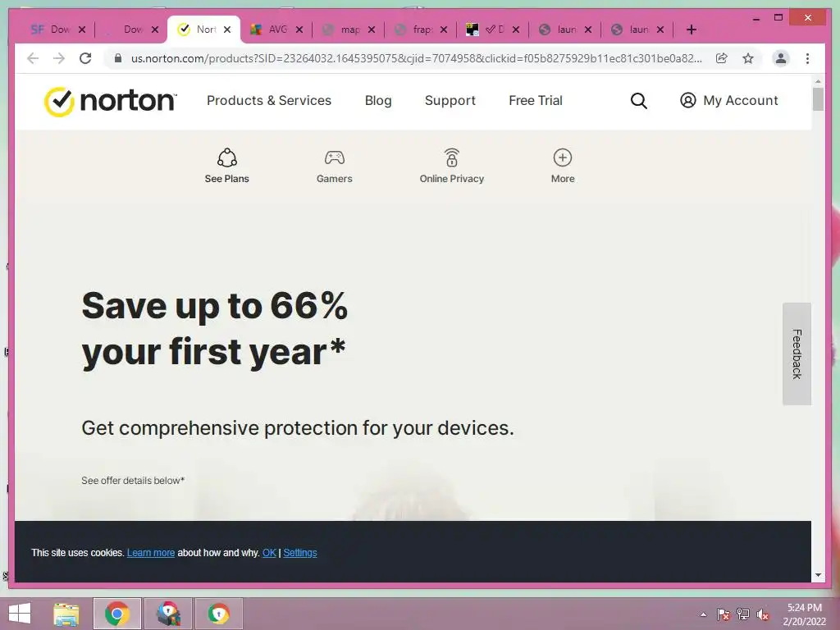Click the Norton logo
The width and height of the screenshot is (840, 630).
(x=111, y=101)
